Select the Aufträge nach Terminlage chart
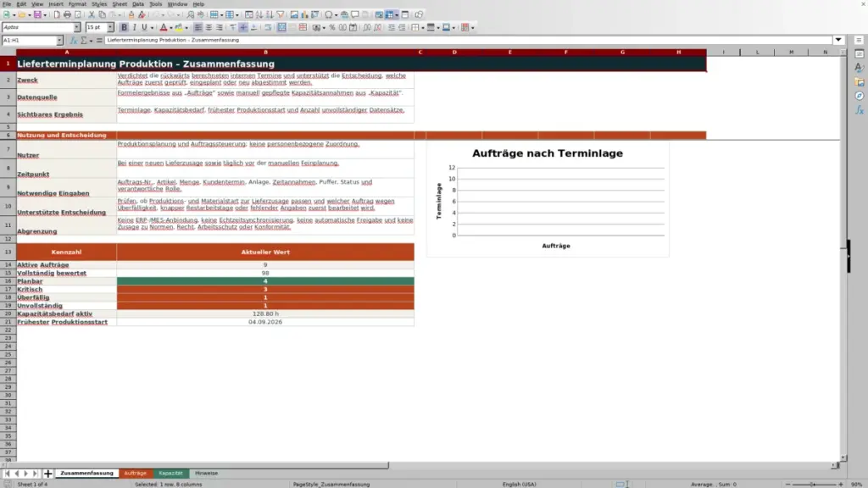 548,199
